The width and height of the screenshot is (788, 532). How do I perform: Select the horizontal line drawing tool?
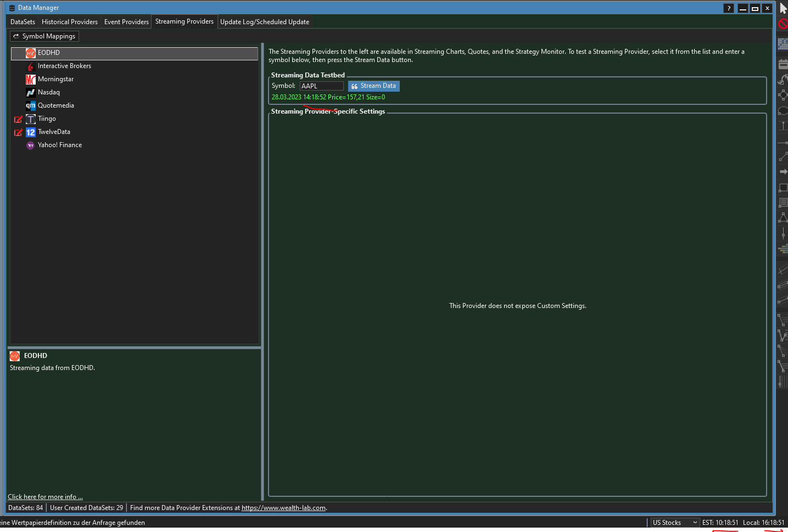783,142
